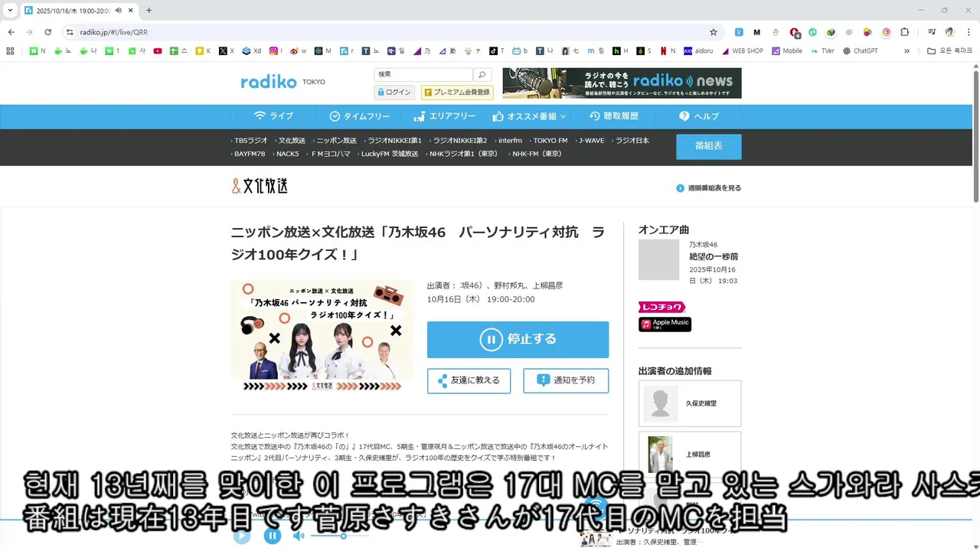Open the WEB SHOP bookmark
The height and width of the screenshot is (551, 980).
coord(742,51)
